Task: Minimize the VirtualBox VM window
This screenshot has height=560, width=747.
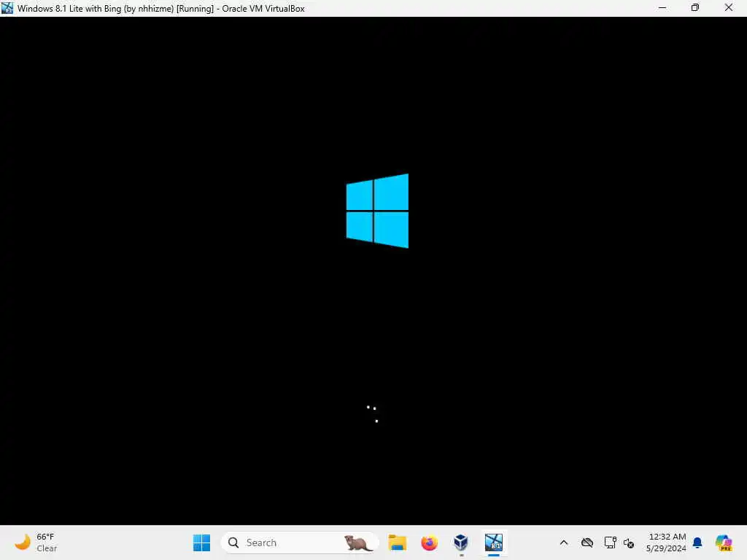Action: (662, 8)
